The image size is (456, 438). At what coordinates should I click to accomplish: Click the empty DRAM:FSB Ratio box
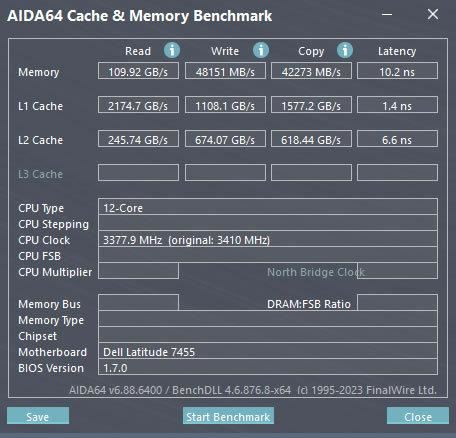[397, 302]
